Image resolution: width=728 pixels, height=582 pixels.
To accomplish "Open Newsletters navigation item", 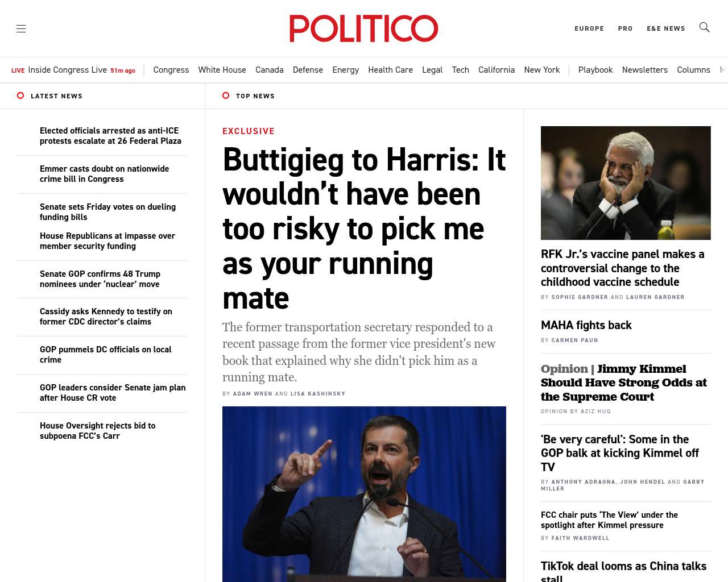I will tap(644, 70).
